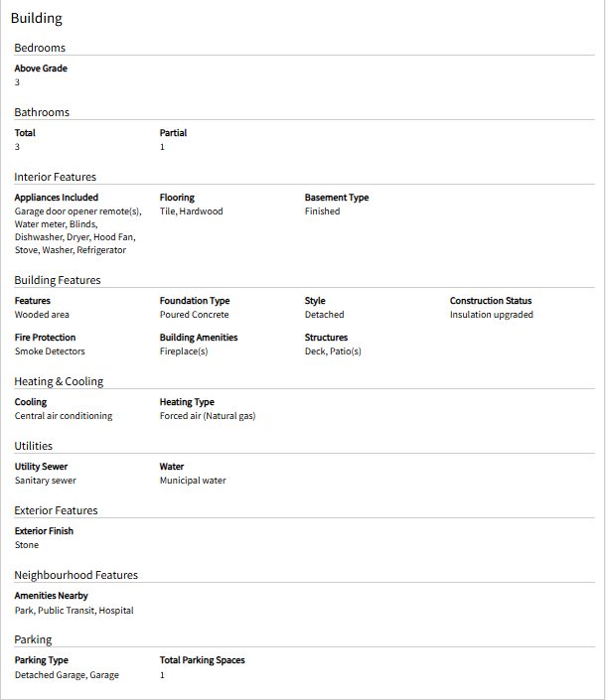
Task: Select the Building Amenities Fireplace(s) text
Action: (184, 351)
